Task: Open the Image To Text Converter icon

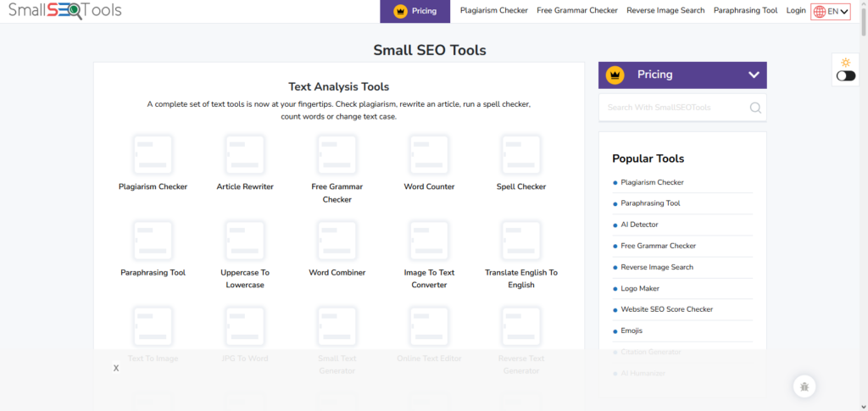Action: click(x=429, y=241)
